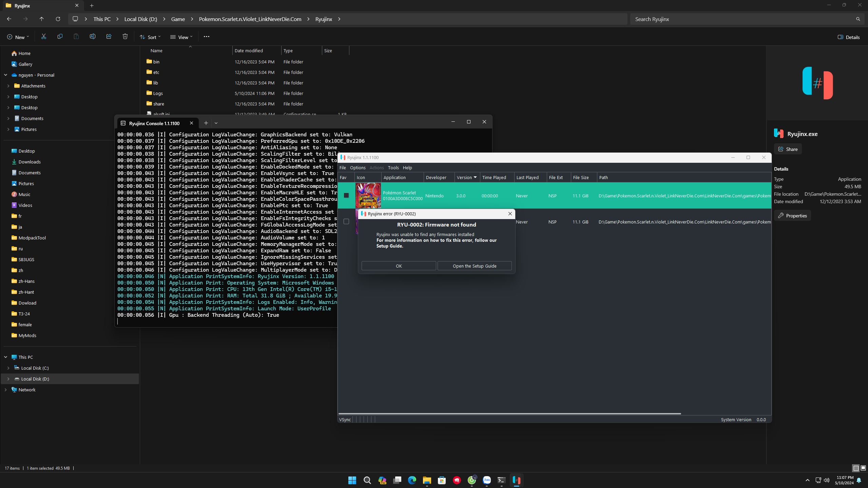Image resolution: width=868 pixels, height=488 pixels.
Task: Click the Rename icon in Explorer toolbar
Action: tap(92, 37)
